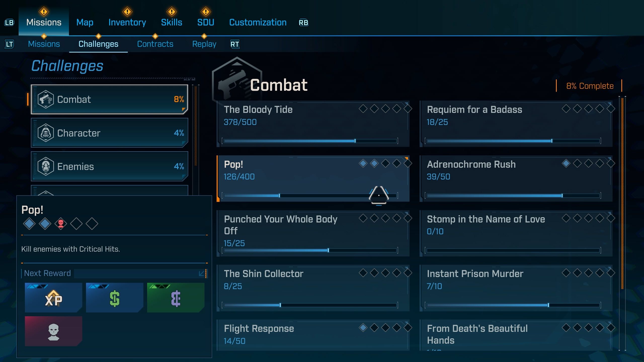
Task: Open the Inventory tab
Action: (127, 22)
